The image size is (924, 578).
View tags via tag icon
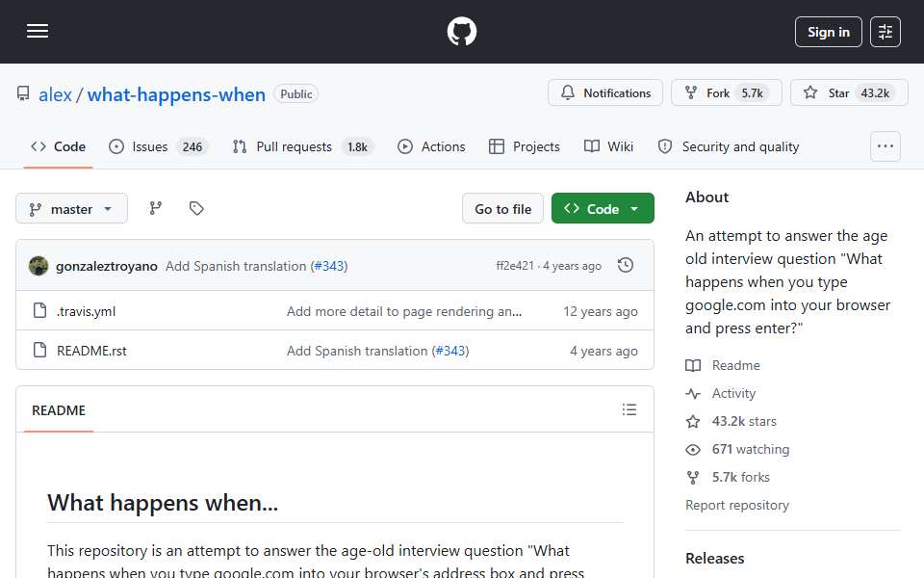196,208
